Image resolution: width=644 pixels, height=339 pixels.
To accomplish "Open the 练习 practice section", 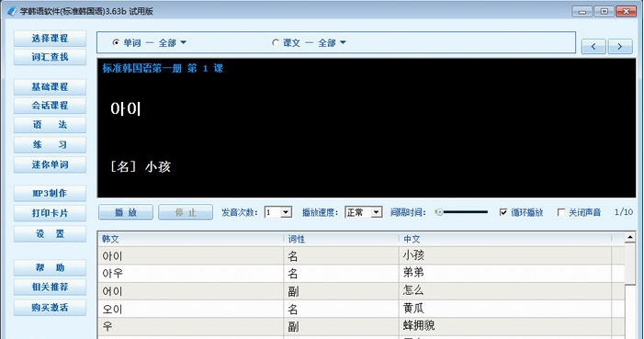I will [x=50, y=145].
